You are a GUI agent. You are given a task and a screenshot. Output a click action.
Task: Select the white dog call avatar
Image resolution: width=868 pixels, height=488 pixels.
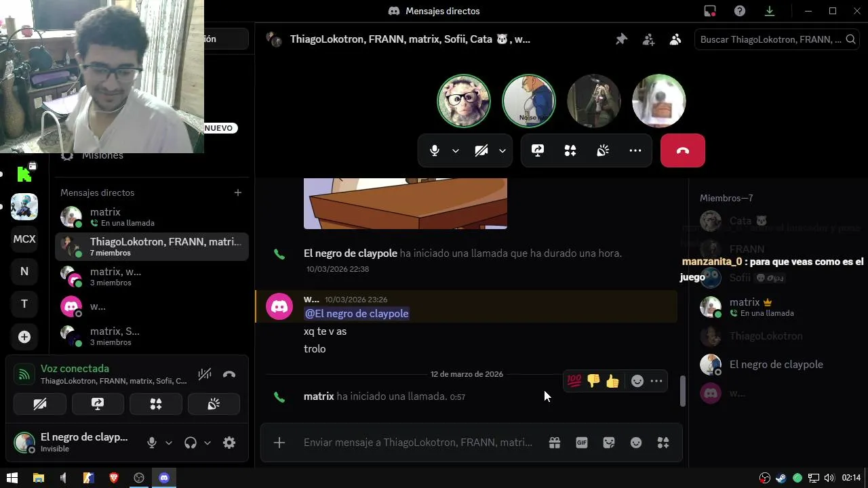pyautogui.click(x=659, y=101)
